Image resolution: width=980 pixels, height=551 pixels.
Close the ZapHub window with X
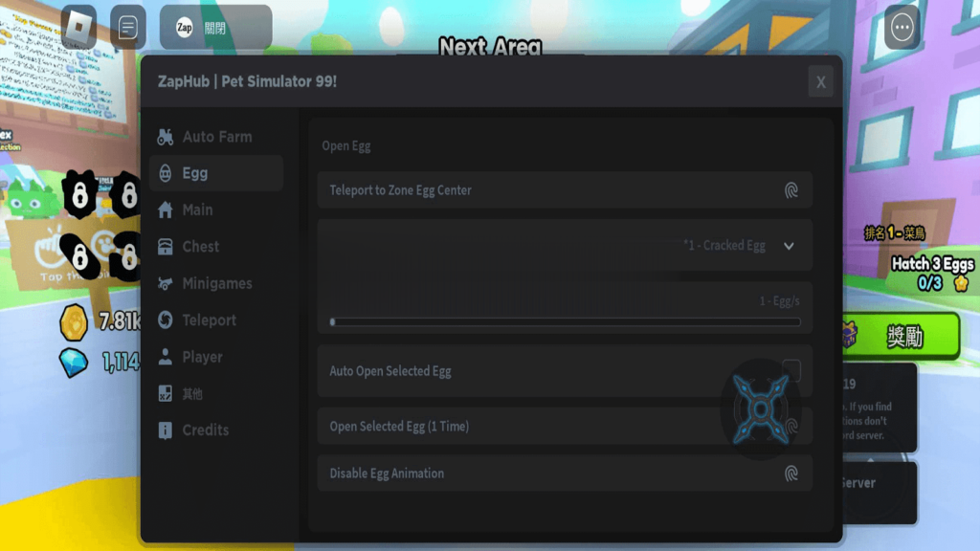[x=820, y=82]
